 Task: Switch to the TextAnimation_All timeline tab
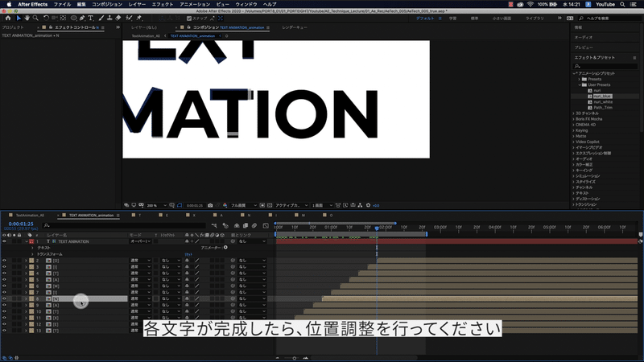click(30, 215)
